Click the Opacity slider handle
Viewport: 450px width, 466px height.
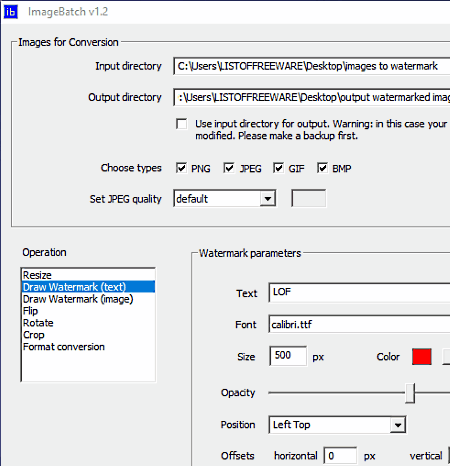tap(410, 393)
